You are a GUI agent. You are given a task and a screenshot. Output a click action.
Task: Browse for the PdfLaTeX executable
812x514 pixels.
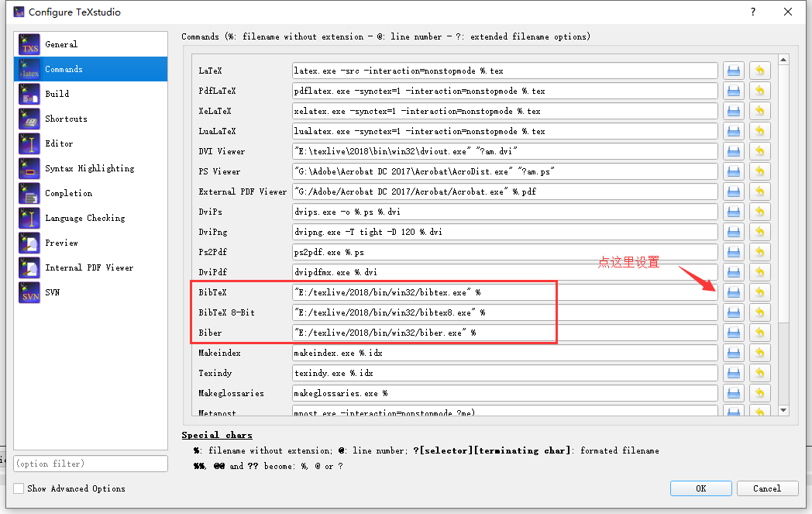[733, 91]
